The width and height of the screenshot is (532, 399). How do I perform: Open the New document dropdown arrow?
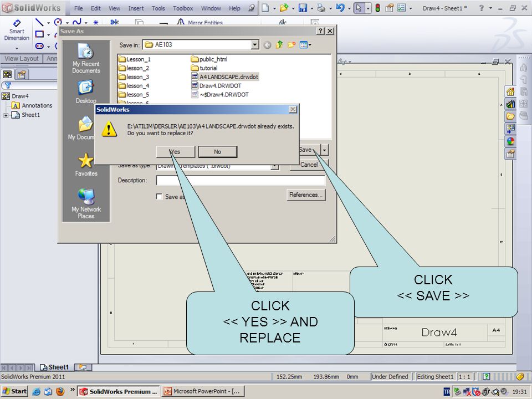[274, 8]
